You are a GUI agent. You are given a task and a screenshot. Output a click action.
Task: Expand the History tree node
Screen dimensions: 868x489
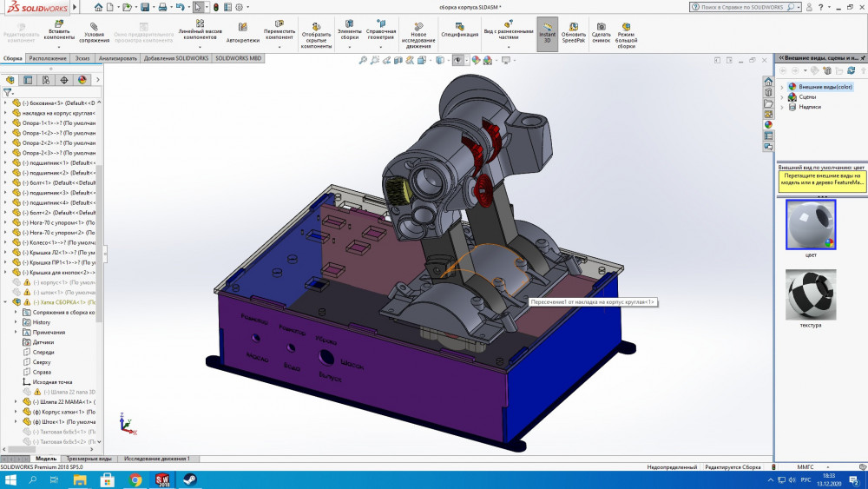coord(16,322)
